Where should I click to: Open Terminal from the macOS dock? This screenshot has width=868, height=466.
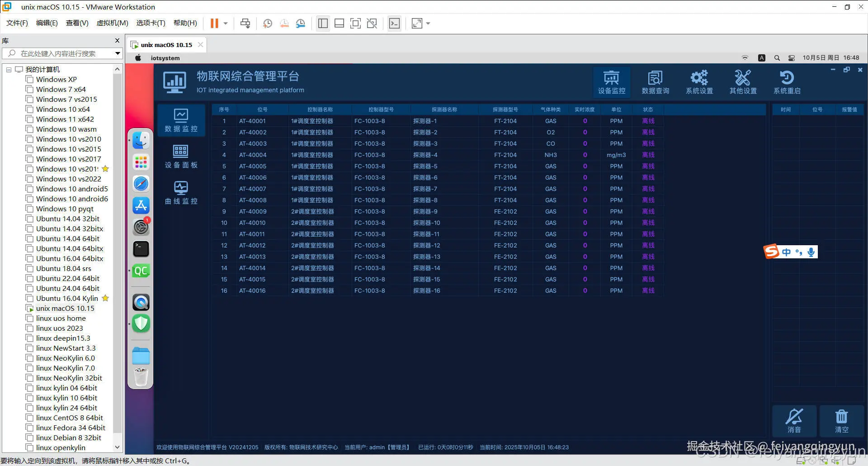[x=141, y=248]
